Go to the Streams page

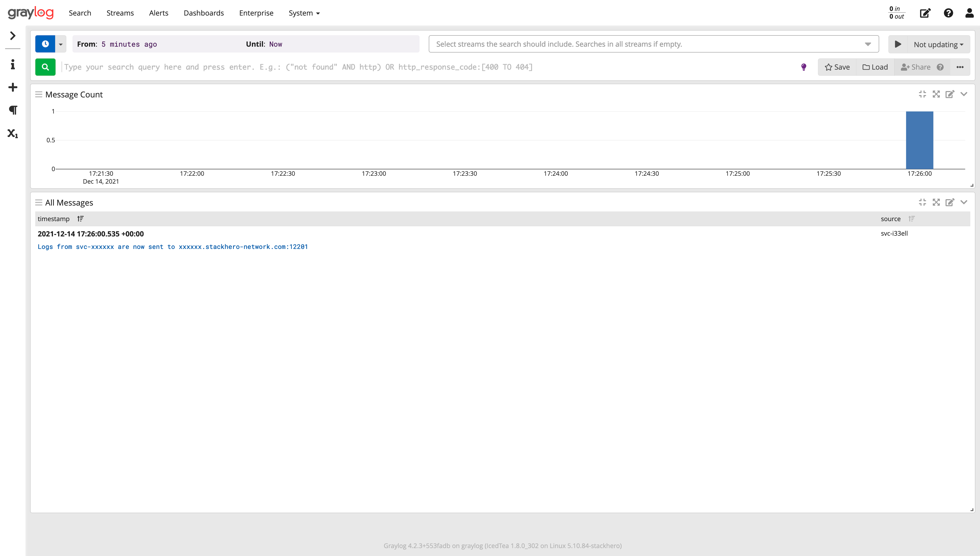click(x=120, y=12)
